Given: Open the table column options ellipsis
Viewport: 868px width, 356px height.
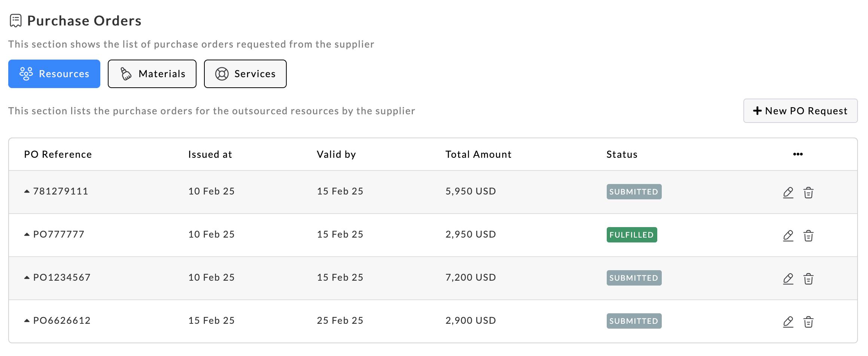Looking at the screenshot, I should tap(798, 154).
